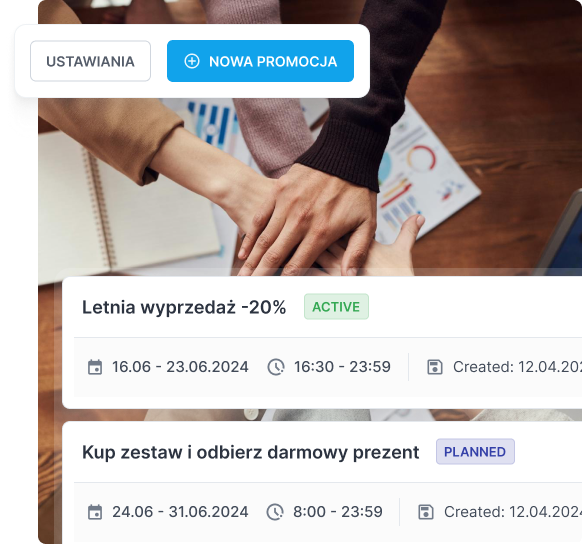Click Created date in Kup zestaw card
582x544 pixels.
(513, 512)
